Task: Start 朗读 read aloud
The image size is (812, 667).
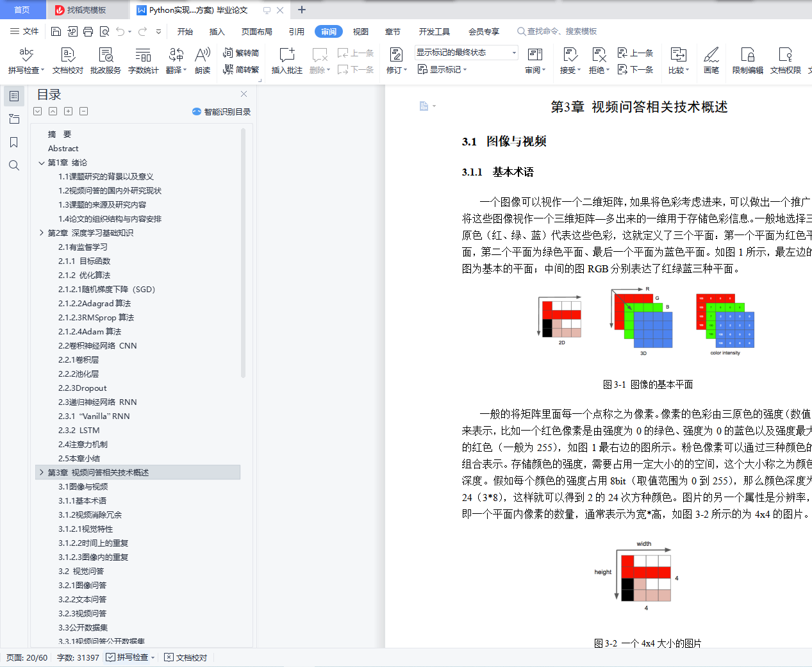Action: 203,61
